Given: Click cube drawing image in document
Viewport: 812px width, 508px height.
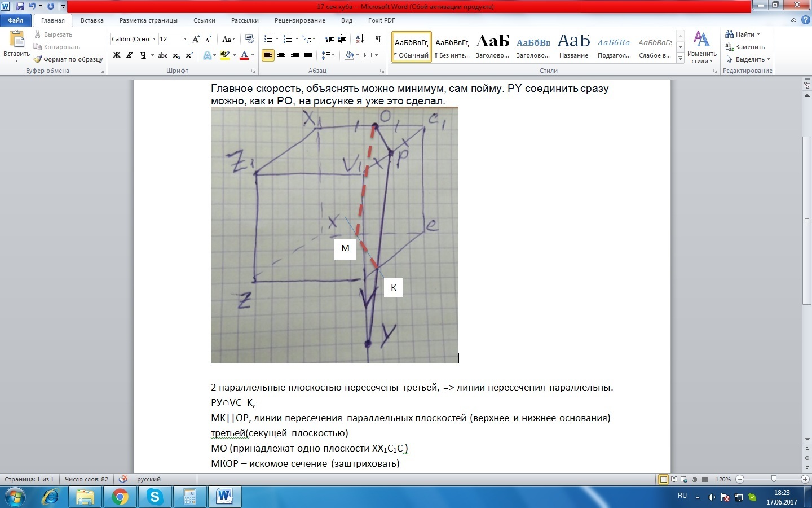Looking at the screenshot, I should [334, 235].
